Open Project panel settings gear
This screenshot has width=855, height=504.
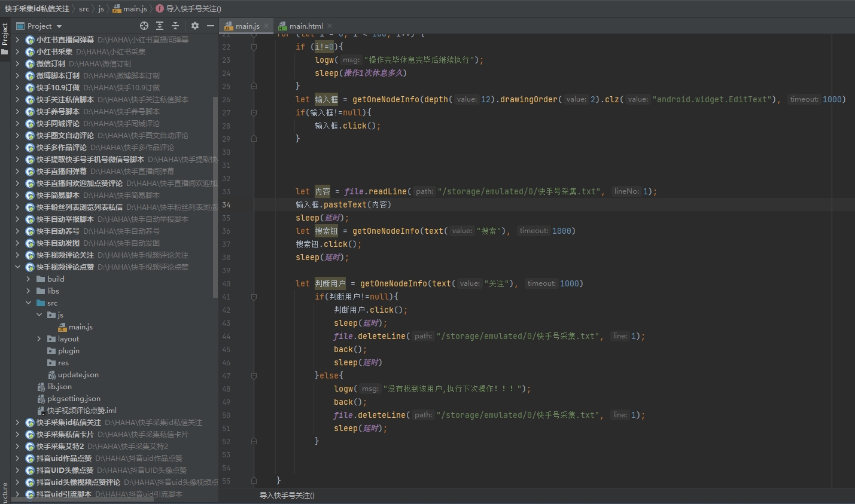point(195,26)
